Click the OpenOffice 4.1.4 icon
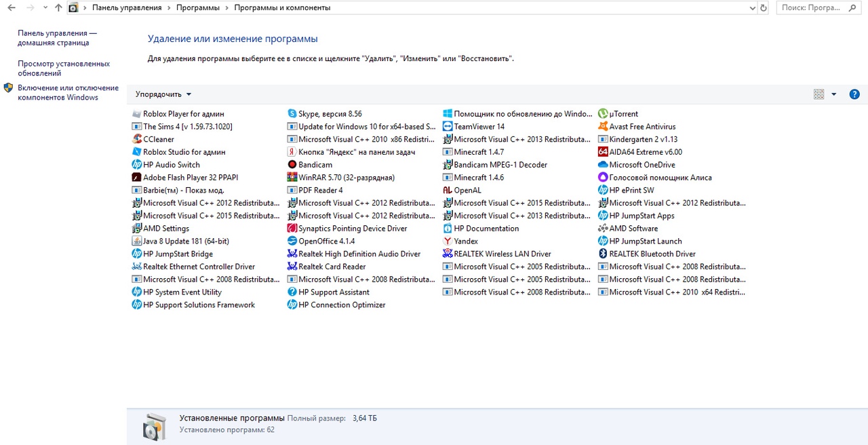Image resolution: width=868 pixels, height=445 pixels. (292, 241)
